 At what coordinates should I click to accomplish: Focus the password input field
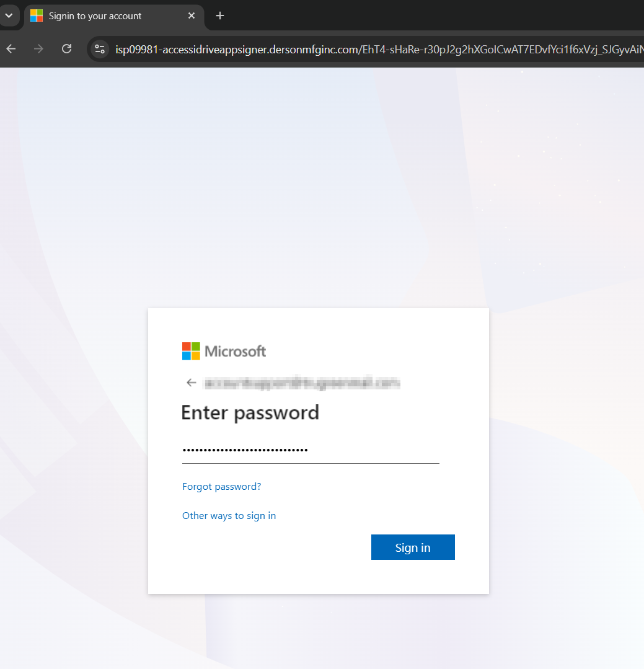pyautogui.click(x=311, y=450)
